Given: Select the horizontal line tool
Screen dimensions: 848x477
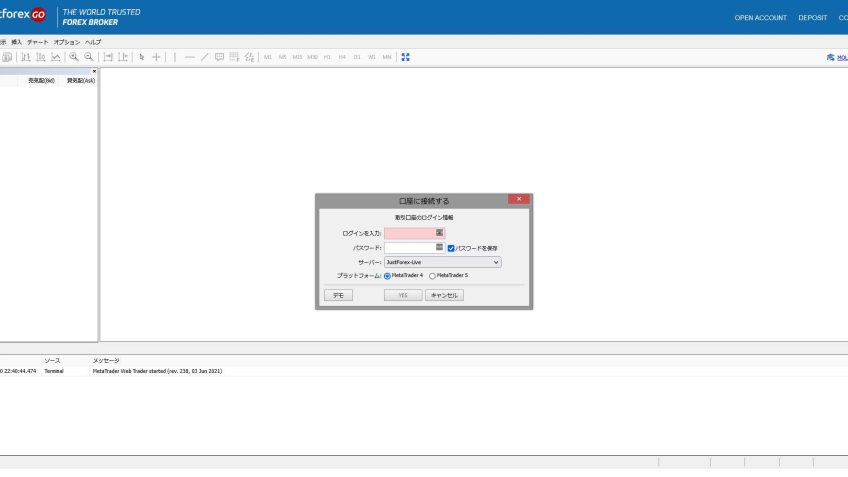Looking at the screenshot, I should point(190,57).
